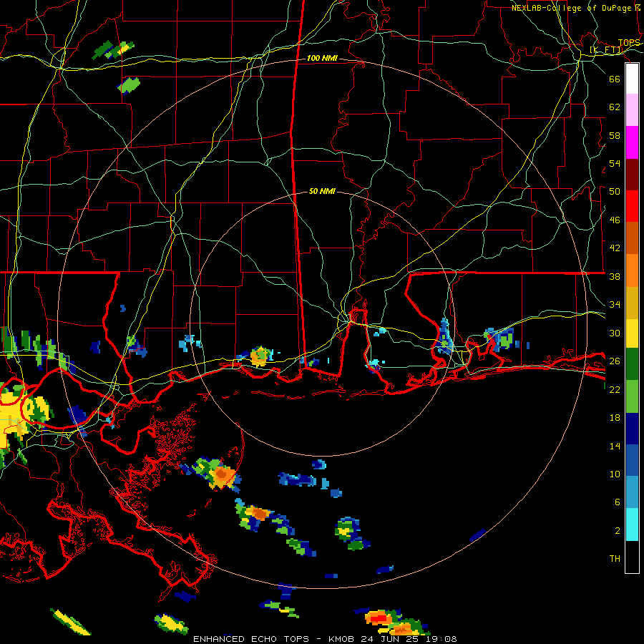Click the 22 legend value
Screen dimensions: 644x644
coord(615,390)
